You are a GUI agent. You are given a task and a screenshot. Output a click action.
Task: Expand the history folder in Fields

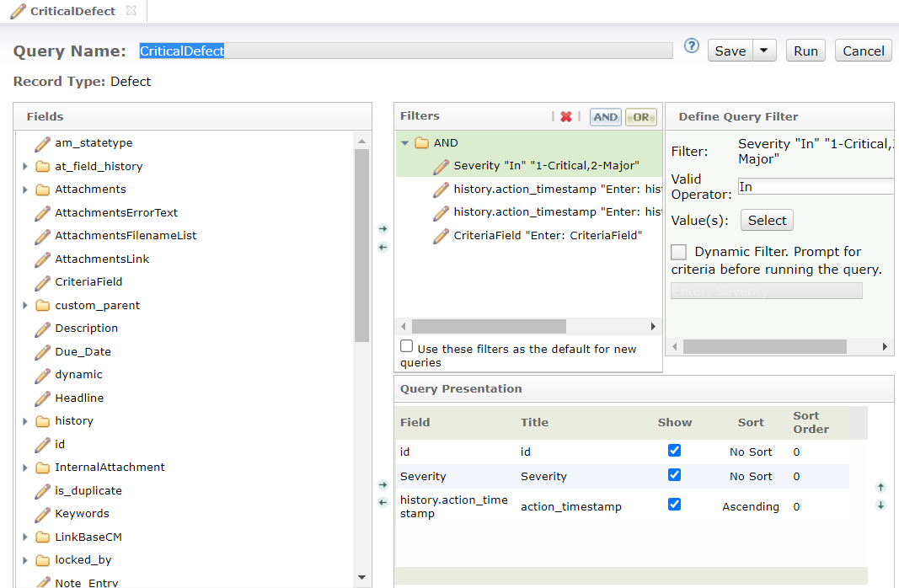(x=25, y=421)
